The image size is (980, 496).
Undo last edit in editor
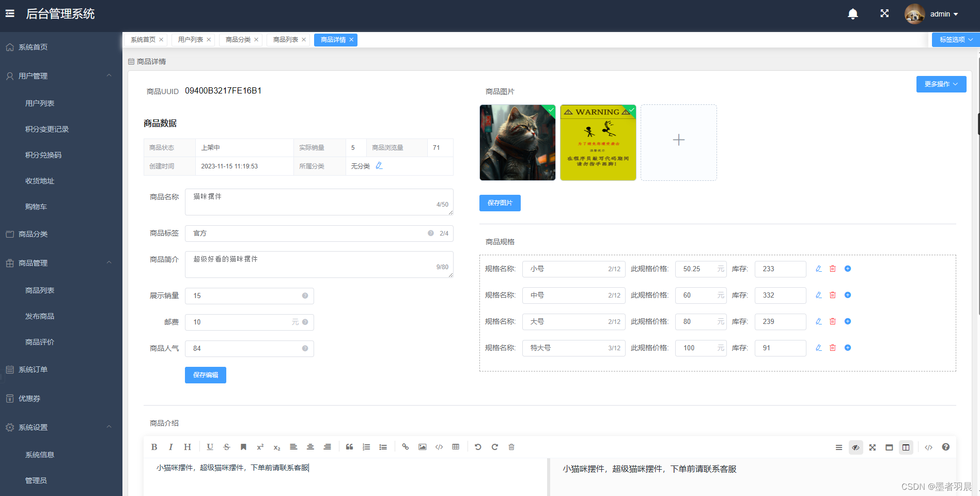tap(478, 447)
